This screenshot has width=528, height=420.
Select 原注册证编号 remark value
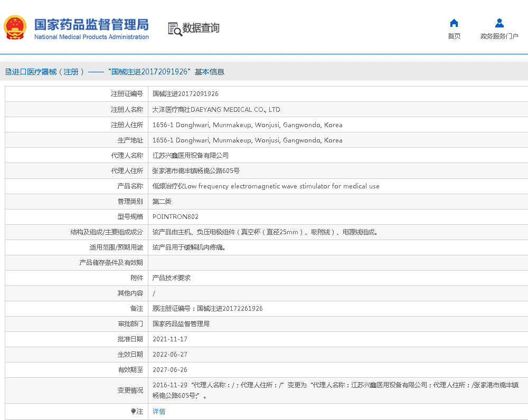[208, 308]
